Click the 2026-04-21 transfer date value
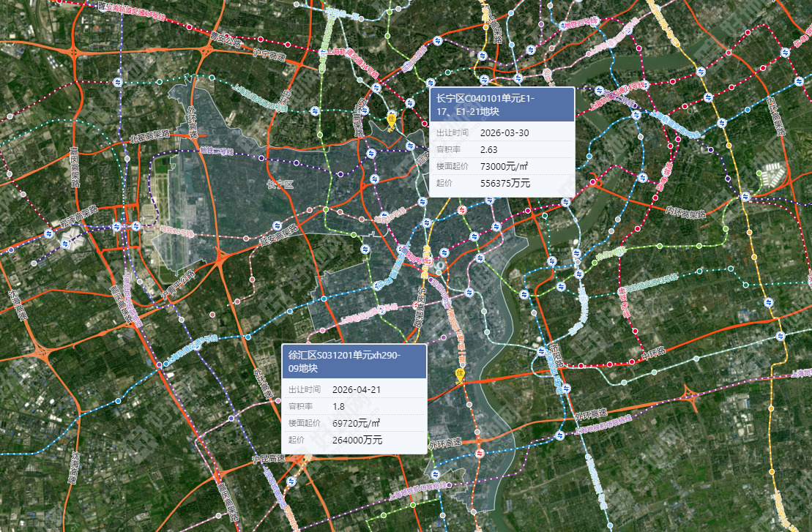This screenshot has height=532, width=812. pyautogui.click(x=357, y=390)
